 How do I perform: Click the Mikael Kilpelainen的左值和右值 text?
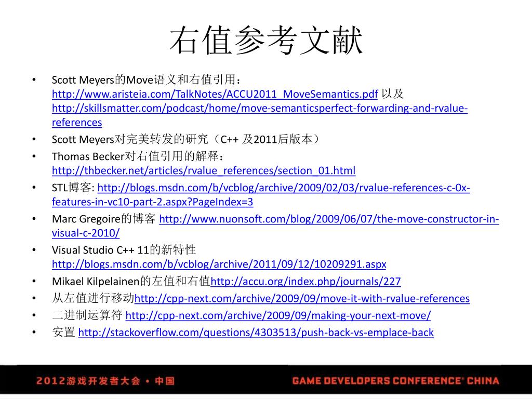131,281
